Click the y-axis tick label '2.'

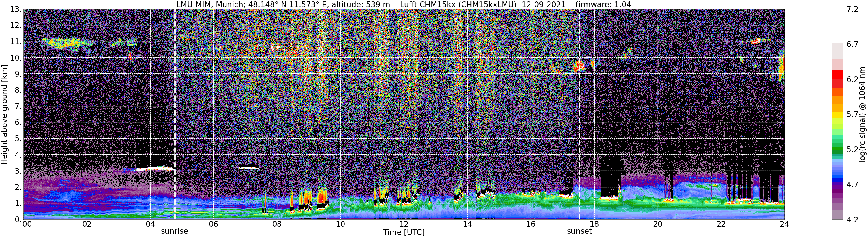pos(18,187)
